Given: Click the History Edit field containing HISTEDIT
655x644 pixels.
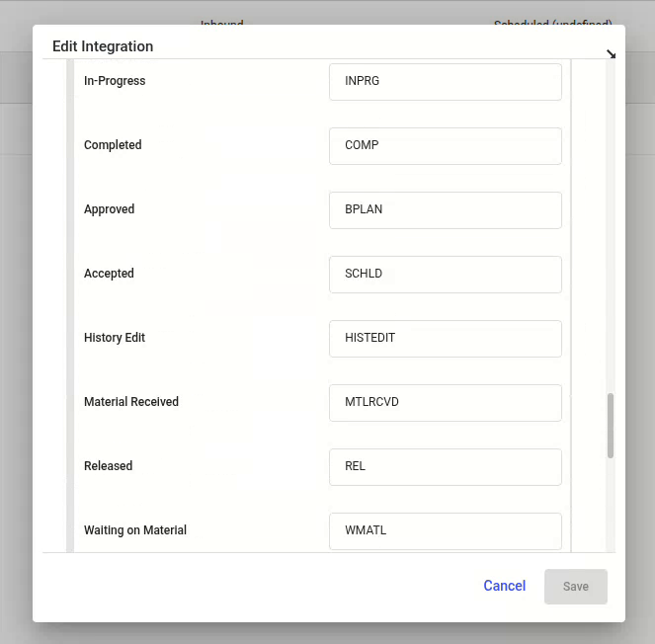Looking at the screenshot, I should (x=446, y=339).
